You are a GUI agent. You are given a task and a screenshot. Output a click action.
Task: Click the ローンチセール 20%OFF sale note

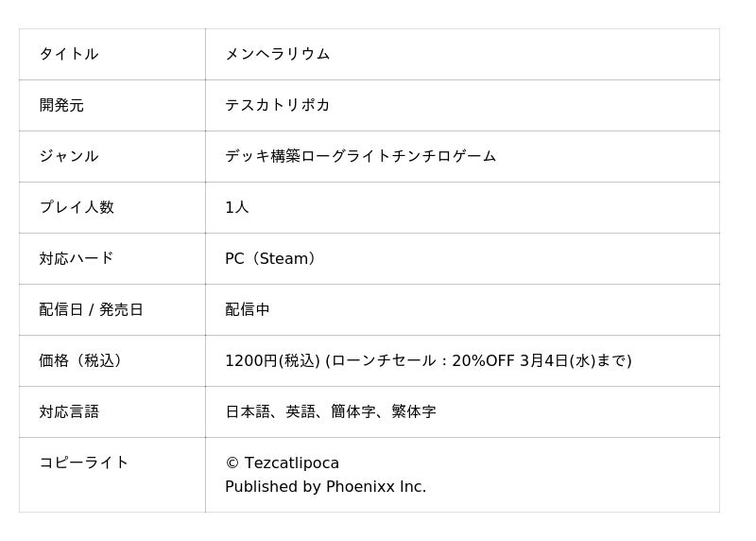click(x=478, y=360)
